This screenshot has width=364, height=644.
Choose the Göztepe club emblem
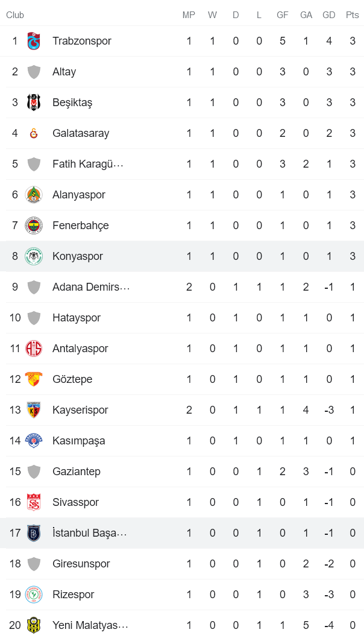[34, 379]
